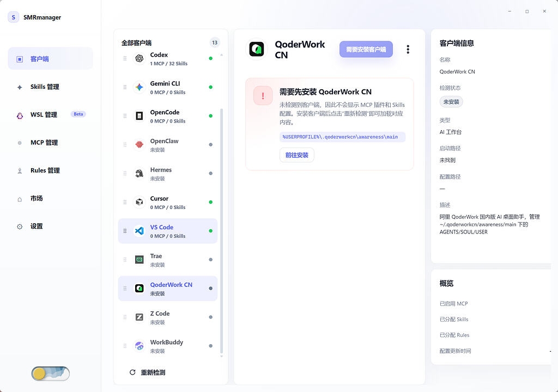Open Skills 管理 in sidebar
Screen dimensions: 558x392
pos(51,87)
